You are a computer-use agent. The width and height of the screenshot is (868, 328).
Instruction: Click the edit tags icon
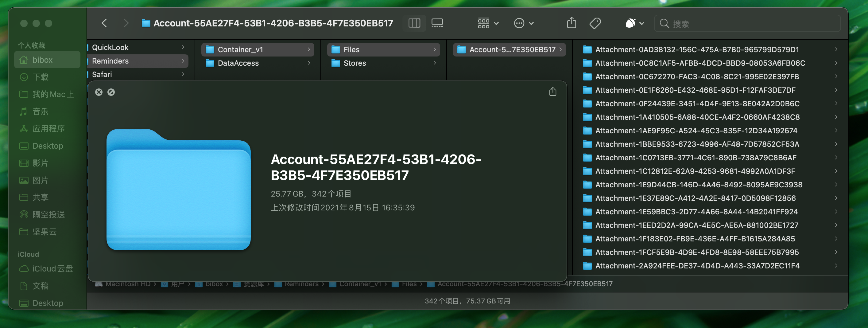(x=595, y=23)
